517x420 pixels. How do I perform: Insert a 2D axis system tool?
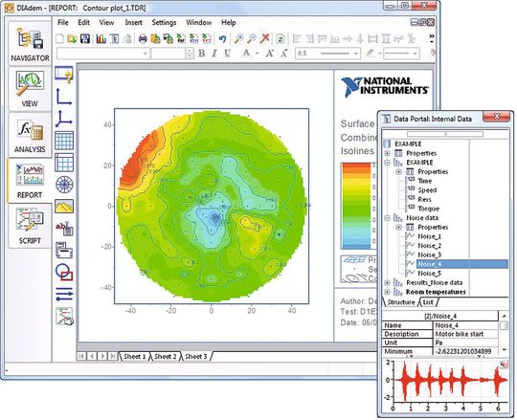point(64,97)
